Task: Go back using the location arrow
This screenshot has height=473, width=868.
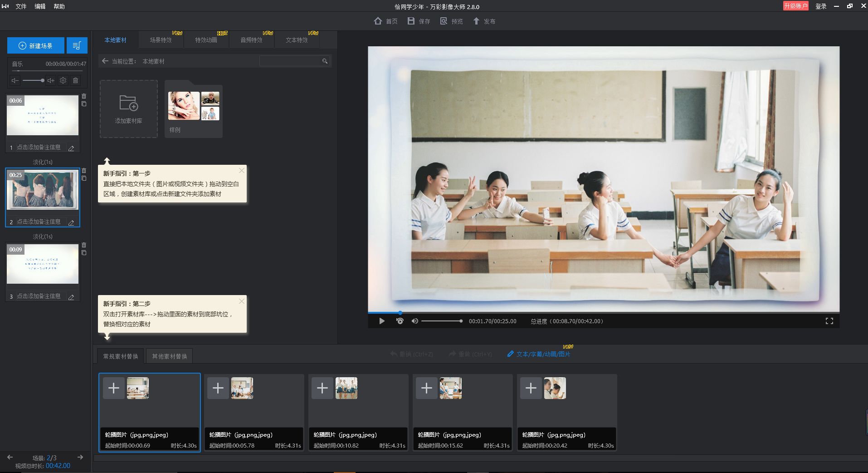Action: click(x=105, y=61)
